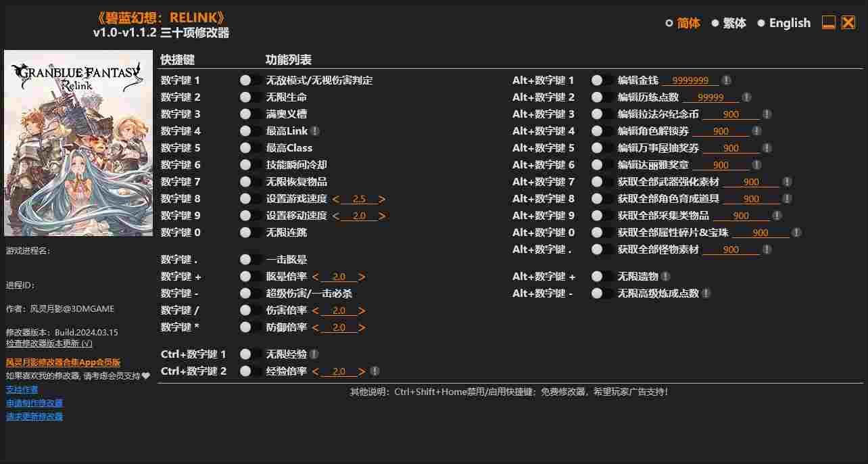Select 简体 language option
Viewport: 868px width, 464px height.
pyautogui.click(x=683, y=23)
